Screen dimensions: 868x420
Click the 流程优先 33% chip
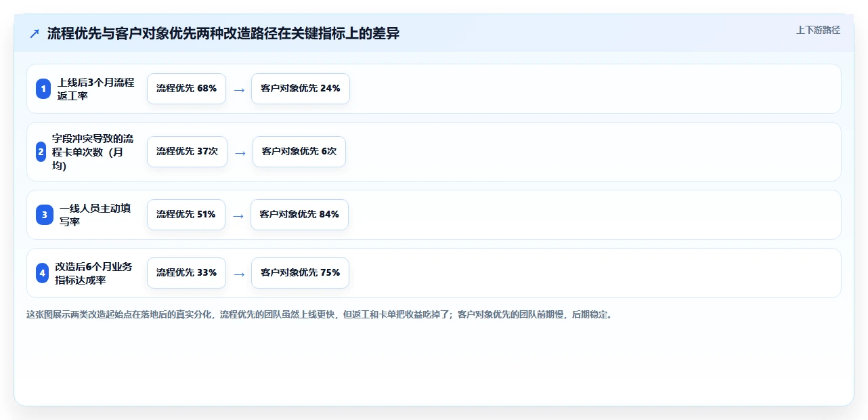[186, 273]
